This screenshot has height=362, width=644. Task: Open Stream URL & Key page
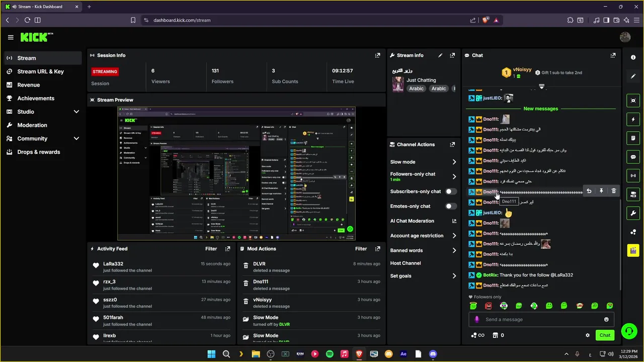43,71
